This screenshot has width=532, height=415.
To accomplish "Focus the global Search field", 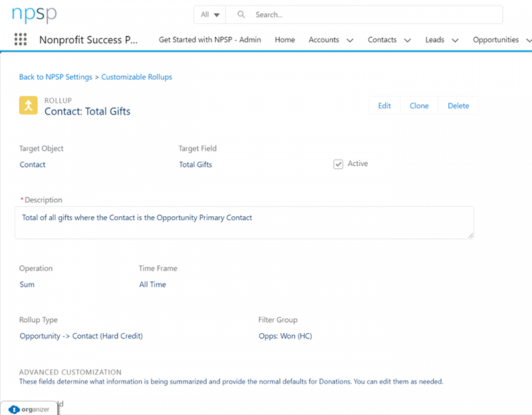I will (372, 15).
